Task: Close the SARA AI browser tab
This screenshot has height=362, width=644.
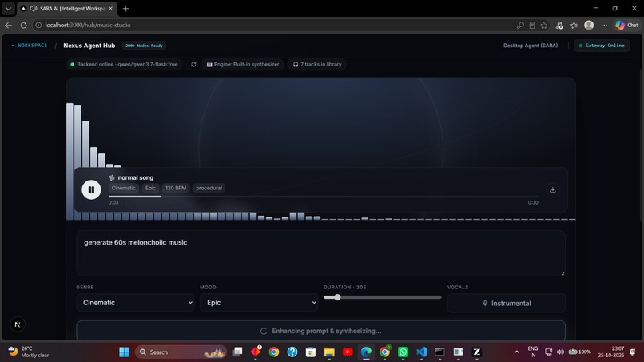Action: (110, 8)
